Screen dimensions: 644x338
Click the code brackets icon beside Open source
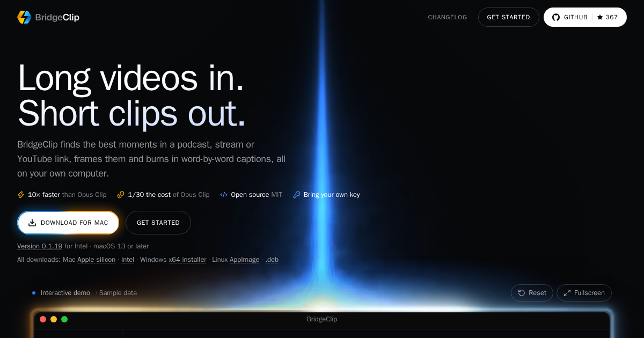pyautogui.click(x=224, y=195)
